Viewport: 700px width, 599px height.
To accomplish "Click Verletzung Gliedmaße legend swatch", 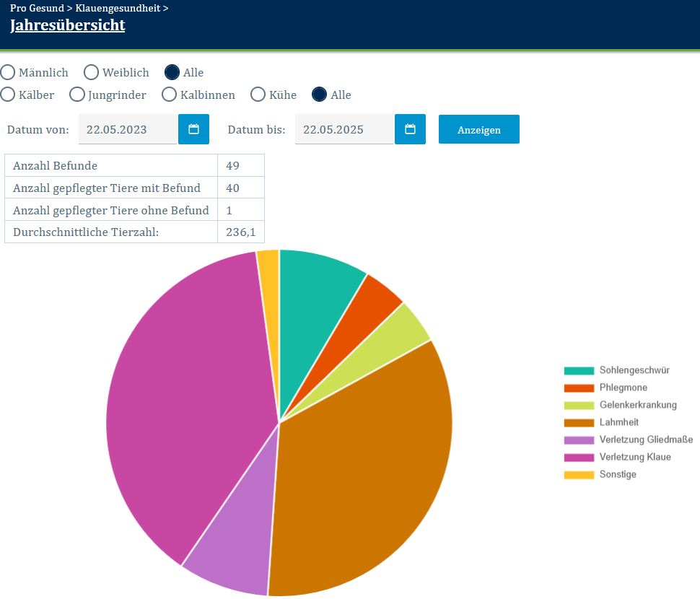I will pos(579,440).
